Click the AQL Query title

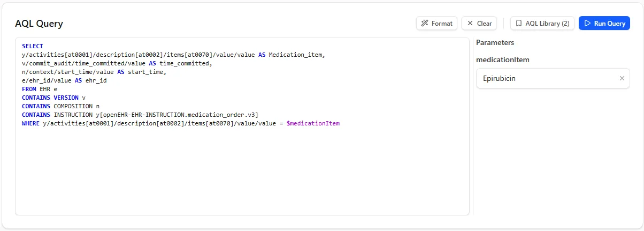pyautogui.click(x=39, y=24)
